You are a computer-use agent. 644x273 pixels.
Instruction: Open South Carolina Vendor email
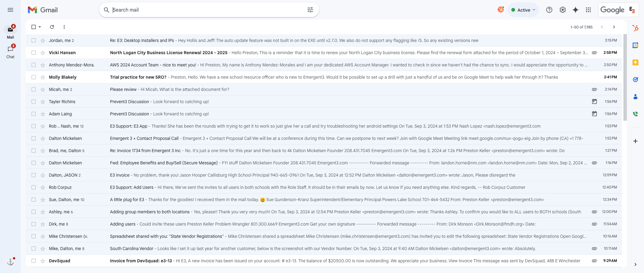pos(324,249)
